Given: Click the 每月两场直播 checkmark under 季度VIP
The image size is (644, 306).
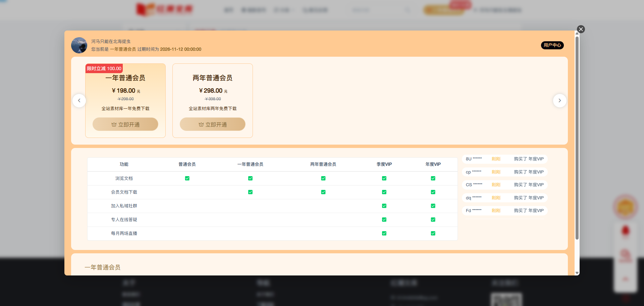Looking at the screenshot, I should (x=384, y=234).
